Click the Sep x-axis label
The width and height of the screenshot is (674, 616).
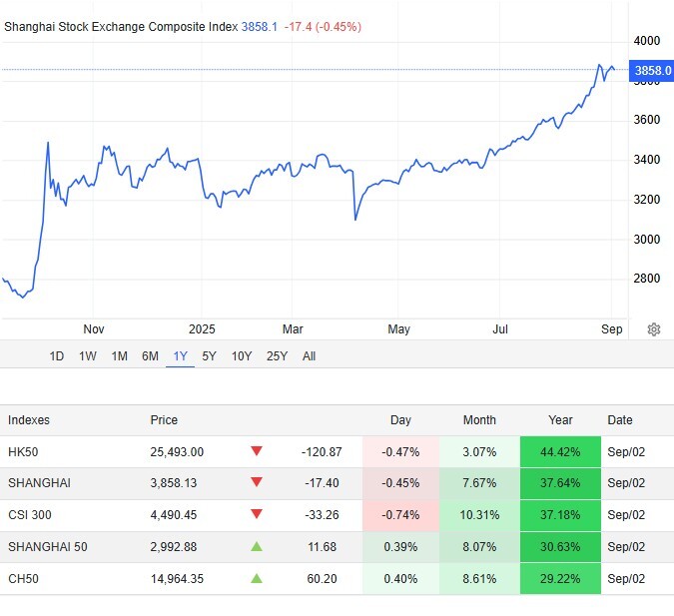(611, 329)
